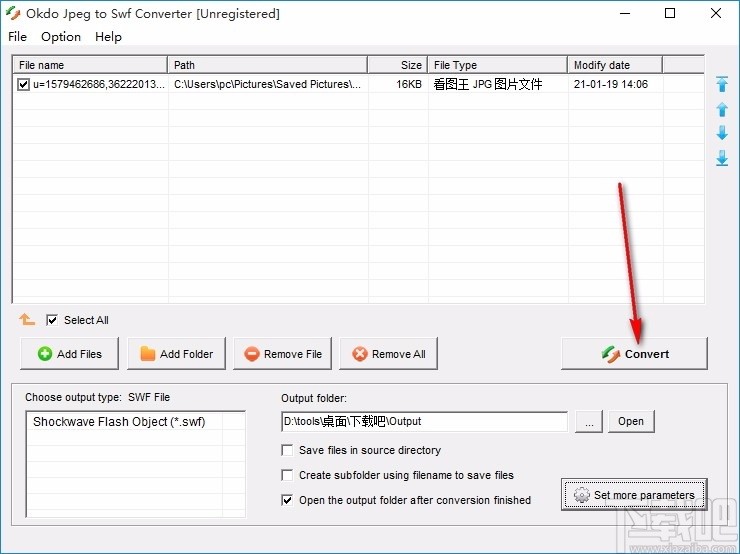740x554 pixels.
Task: Move selected file to top arrow
Action: [722, 84]
